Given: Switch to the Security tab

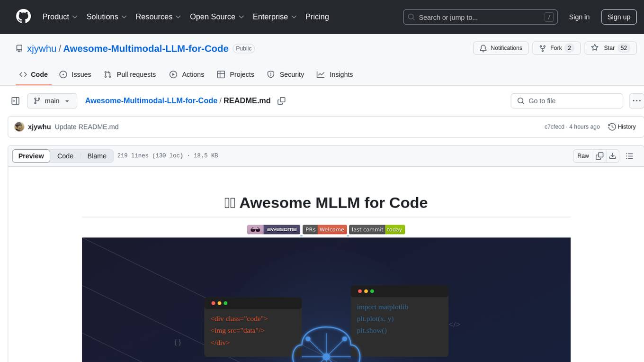Looking at the screenshot, I should tap(286, 74).
